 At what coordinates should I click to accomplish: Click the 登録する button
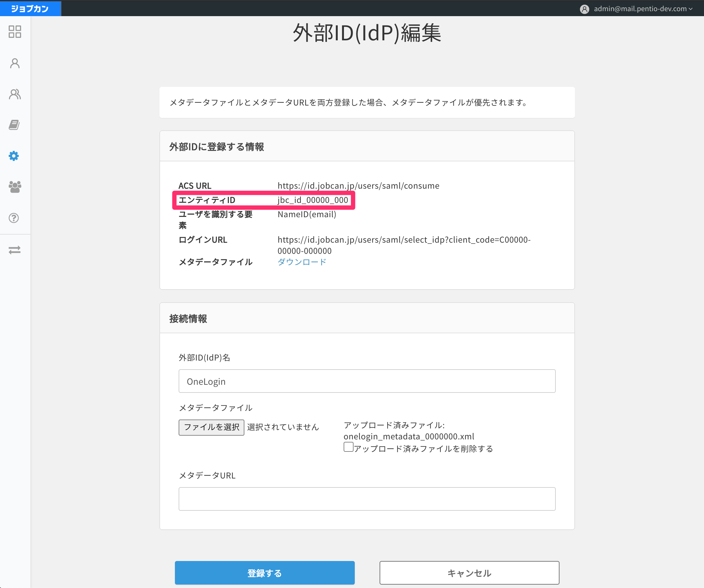pos(265,573)
